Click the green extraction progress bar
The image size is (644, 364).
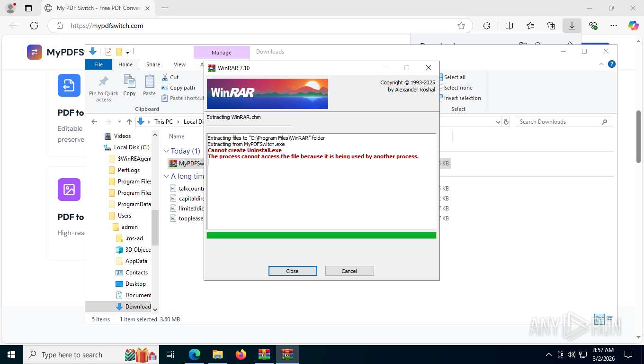322,236
